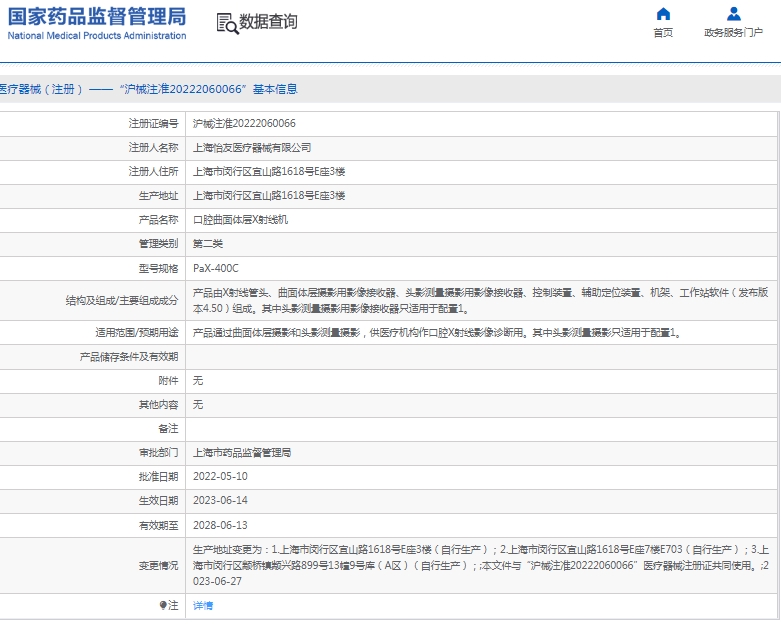Click the 注册人名称 label

tap(153, 147)
